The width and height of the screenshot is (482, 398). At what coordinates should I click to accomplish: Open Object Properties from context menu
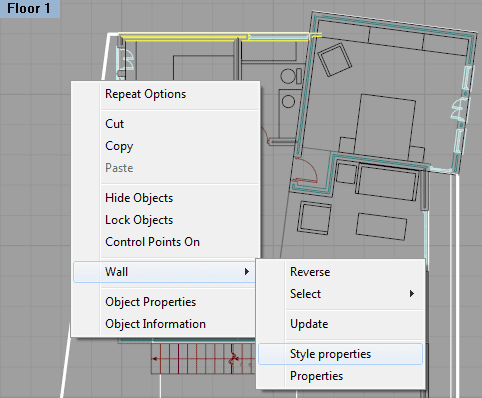click(x=165, y=302)
